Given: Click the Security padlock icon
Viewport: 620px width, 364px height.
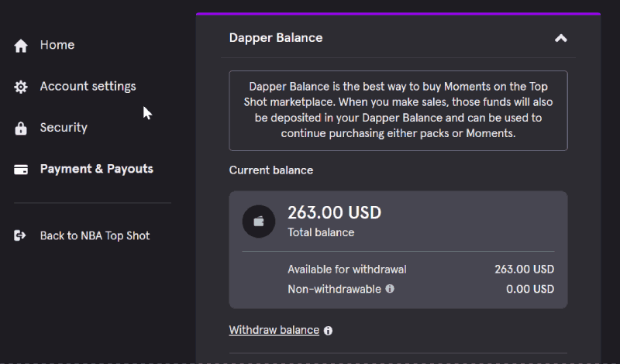Looking at the screenshot, I should tap(21, 128).
